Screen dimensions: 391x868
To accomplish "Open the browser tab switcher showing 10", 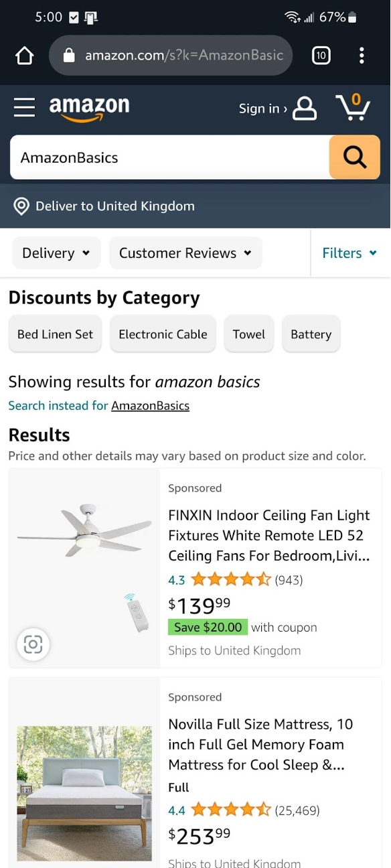I will point(321,56).
